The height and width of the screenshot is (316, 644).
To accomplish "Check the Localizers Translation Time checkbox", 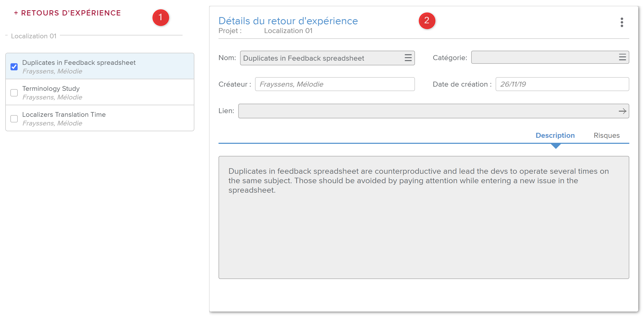I will 14,119.
